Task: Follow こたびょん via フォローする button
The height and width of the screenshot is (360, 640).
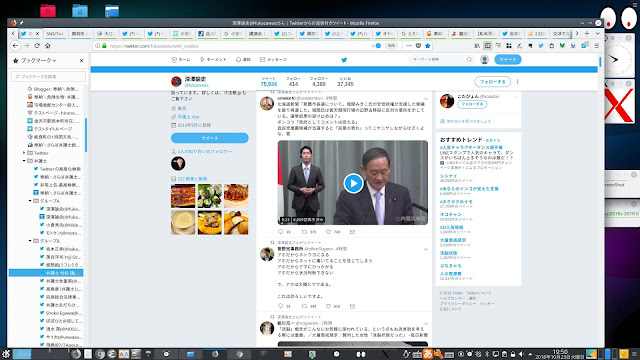Action: pos(471,104)
